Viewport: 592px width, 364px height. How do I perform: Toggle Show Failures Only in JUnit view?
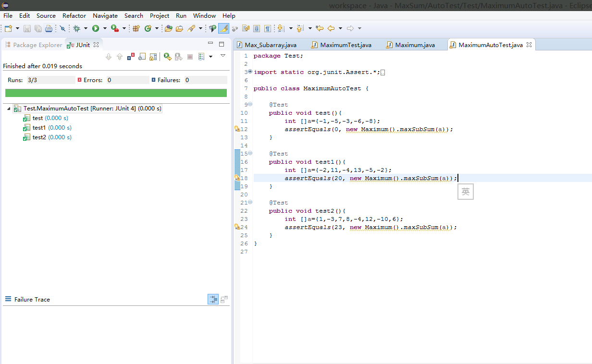coord(131,57)
